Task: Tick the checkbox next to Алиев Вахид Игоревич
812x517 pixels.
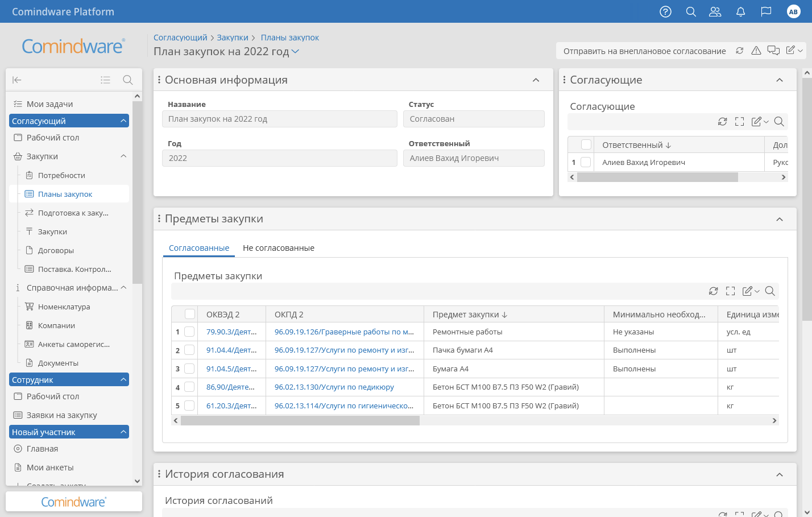Action: tap(585, 162)
